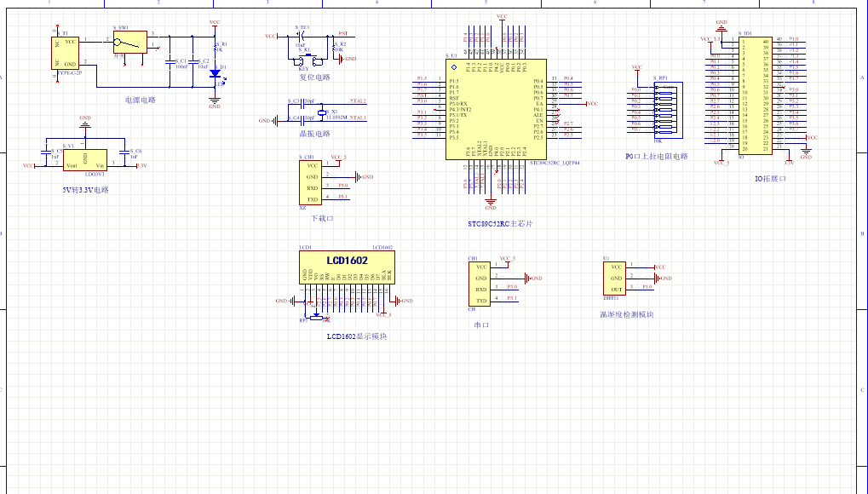Click the 'S_U1' designator text
The width and height of the screenshot is (868, 494).
451,56
